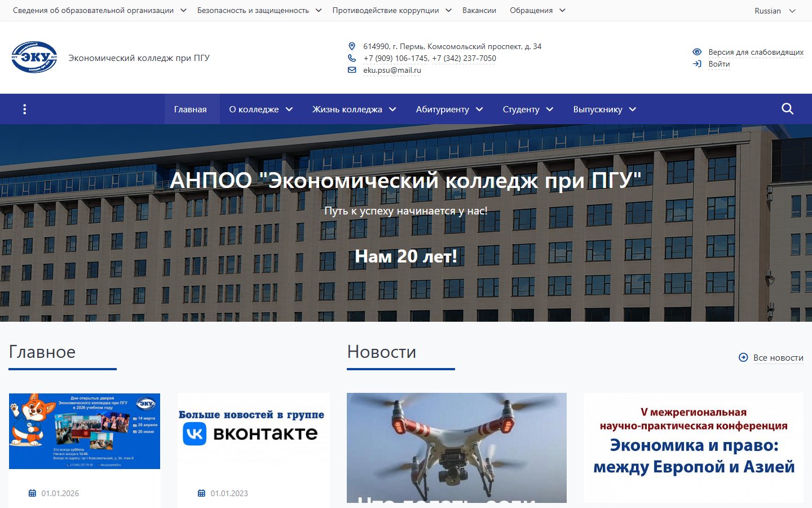Click the calendar icon next to 01.01.2023
The height and width of the screenshot is (508, 812).
(x=201, y=493)
